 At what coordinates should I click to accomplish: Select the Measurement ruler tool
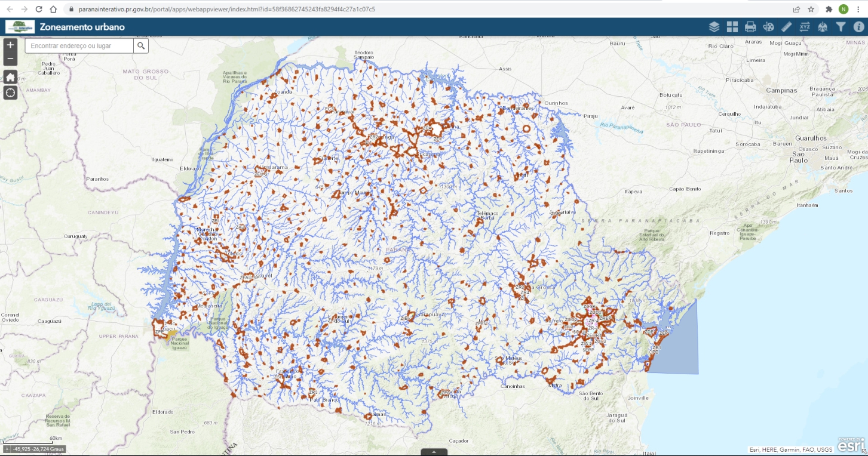point(787,27)
